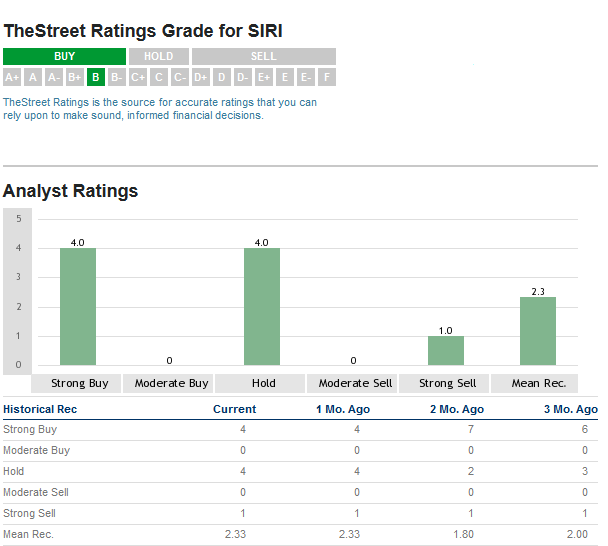Select the B- grade box
This screenshot has width=608, height=546.
point(117,77)
